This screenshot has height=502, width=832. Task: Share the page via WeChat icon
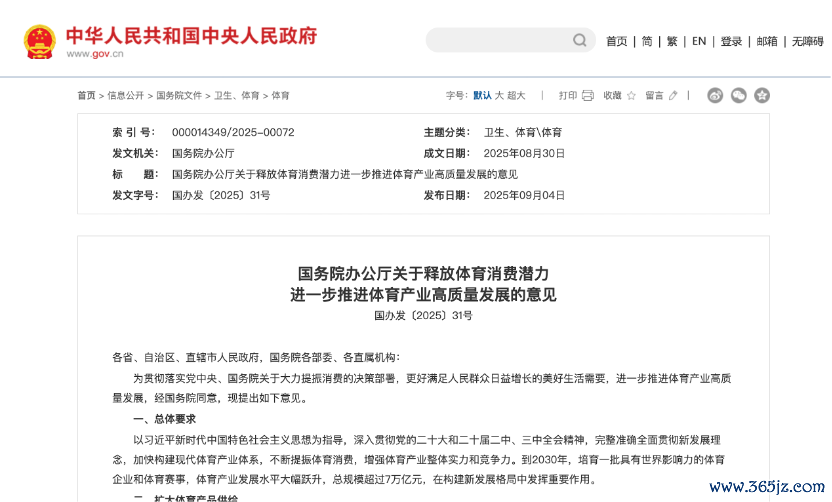(x=739, y=95)
